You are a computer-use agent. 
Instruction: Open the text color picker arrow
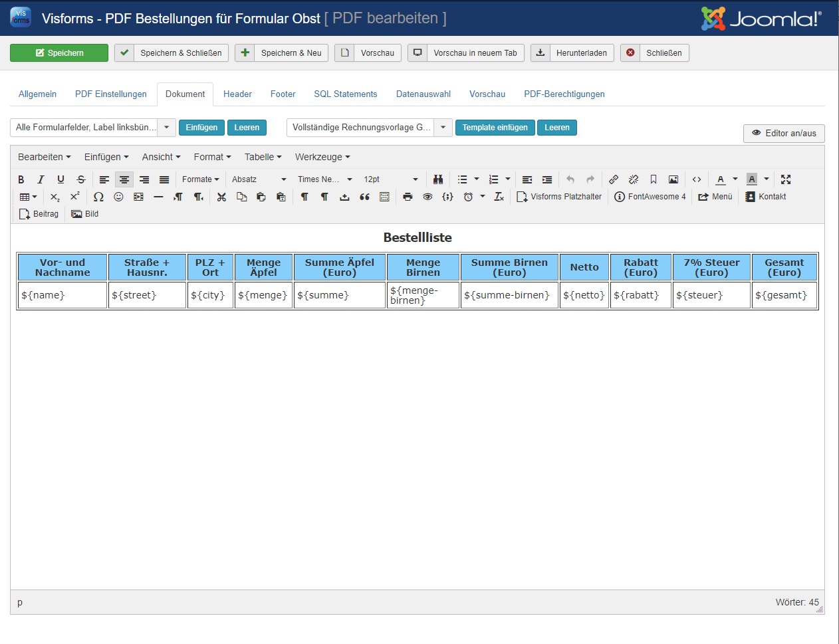[735, 179]
